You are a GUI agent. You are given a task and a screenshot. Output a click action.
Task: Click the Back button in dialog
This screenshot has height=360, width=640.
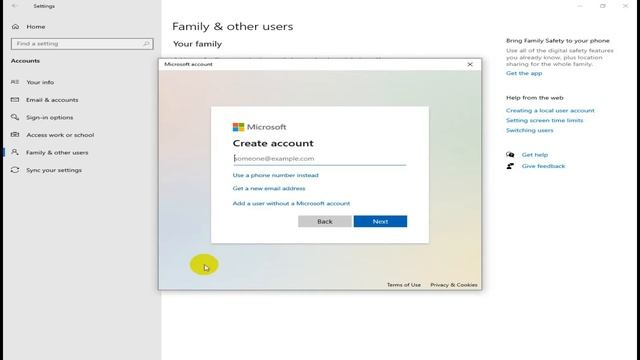325,221
